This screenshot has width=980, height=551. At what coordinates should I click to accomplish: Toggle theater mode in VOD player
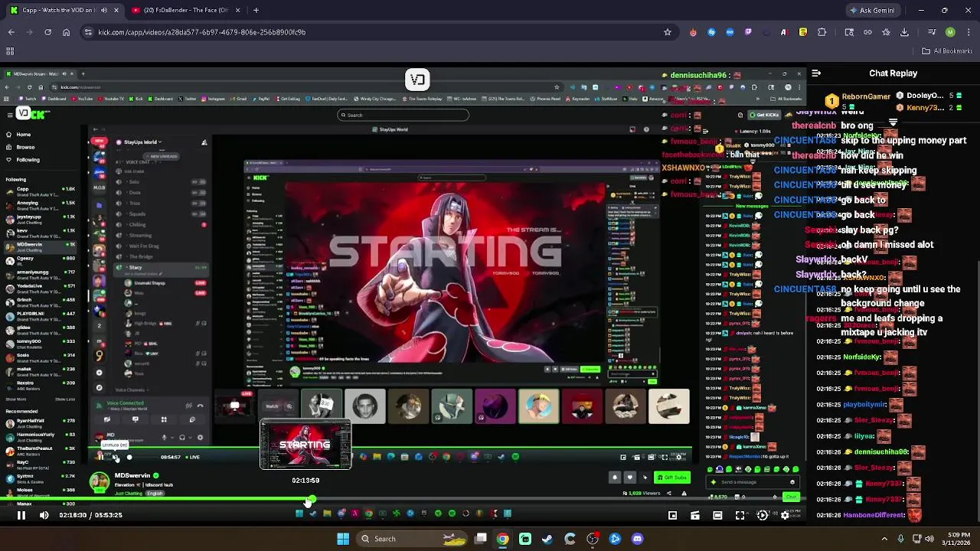[717, 515]
